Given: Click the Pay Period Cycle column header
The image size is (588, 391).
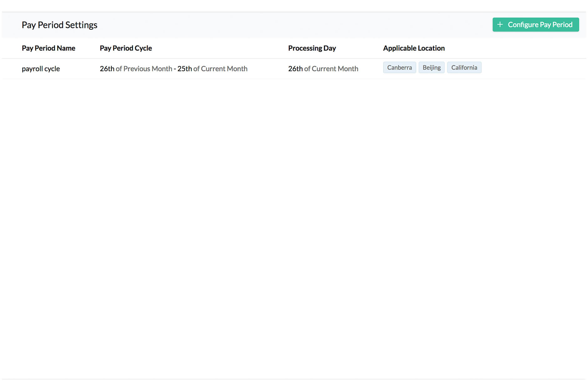Looking at the screenshot, I should point(125,48).
